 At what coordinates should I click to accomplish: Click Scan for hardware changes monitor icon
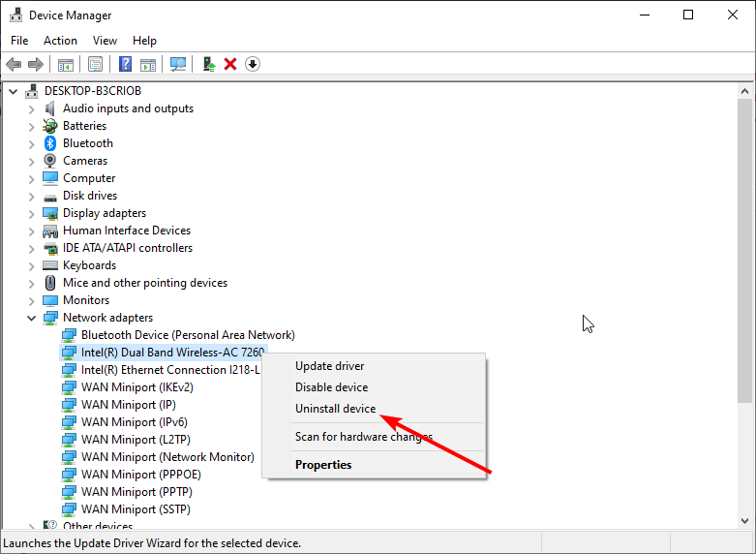coord(178,64)
